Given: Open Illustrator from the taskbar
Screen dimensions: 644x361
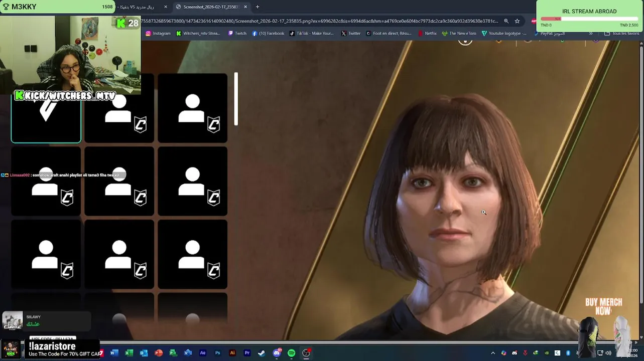Looking at the screenshot, I should point(232,353).
